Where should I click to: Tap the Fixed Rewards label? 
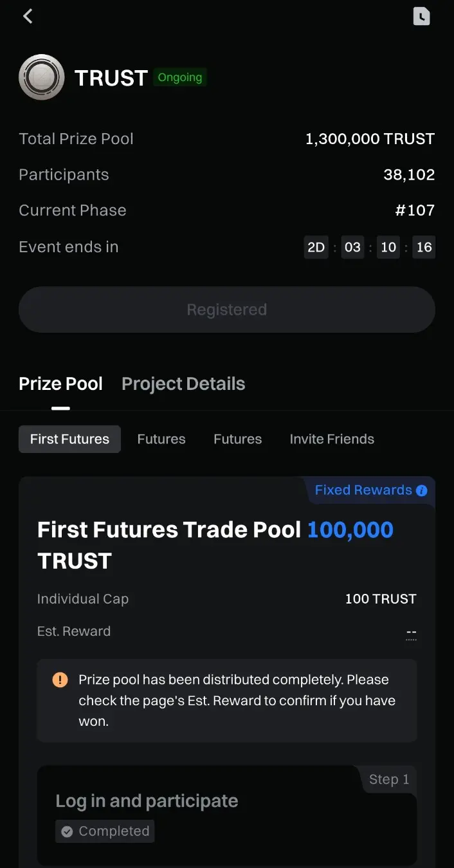(363, 490)
